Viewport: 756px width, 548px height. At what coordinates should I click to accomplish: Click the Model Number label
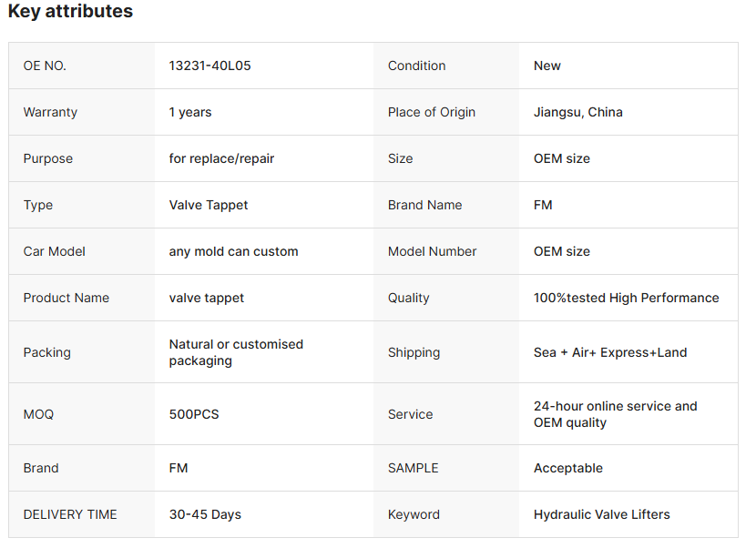point(432,251)
